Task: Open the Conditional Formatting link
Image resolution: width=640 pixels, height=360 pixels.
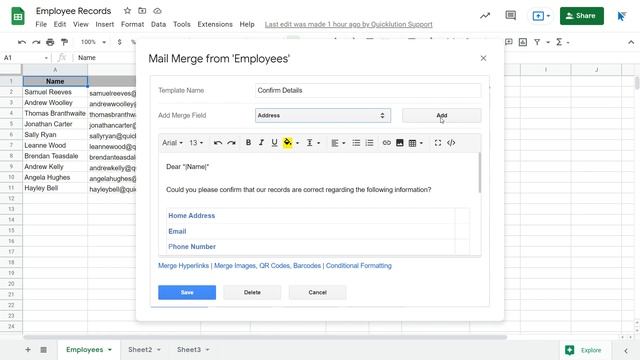Action: point(358,266)
